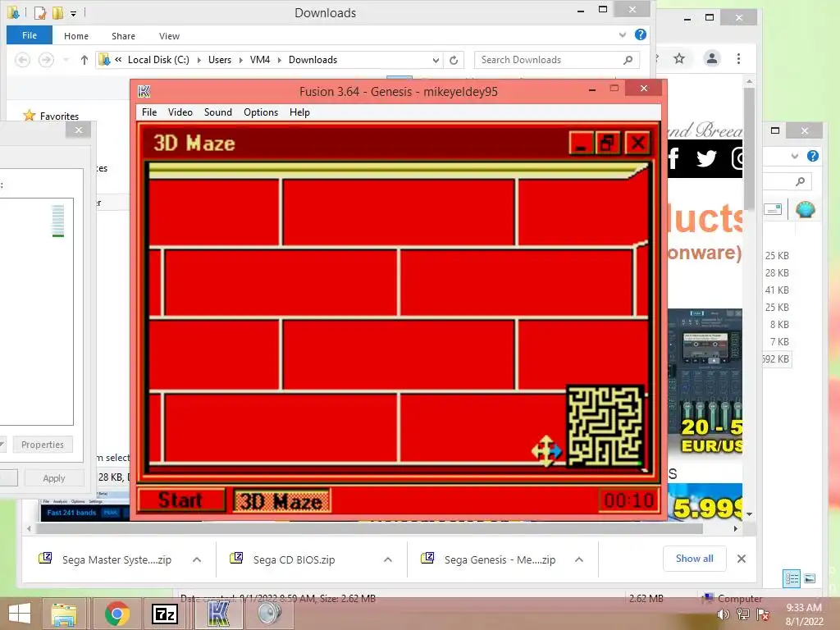Click the Chrome horizontal scrollbar
The width and height of the screenshot is (840, 630).
point(370,529)
